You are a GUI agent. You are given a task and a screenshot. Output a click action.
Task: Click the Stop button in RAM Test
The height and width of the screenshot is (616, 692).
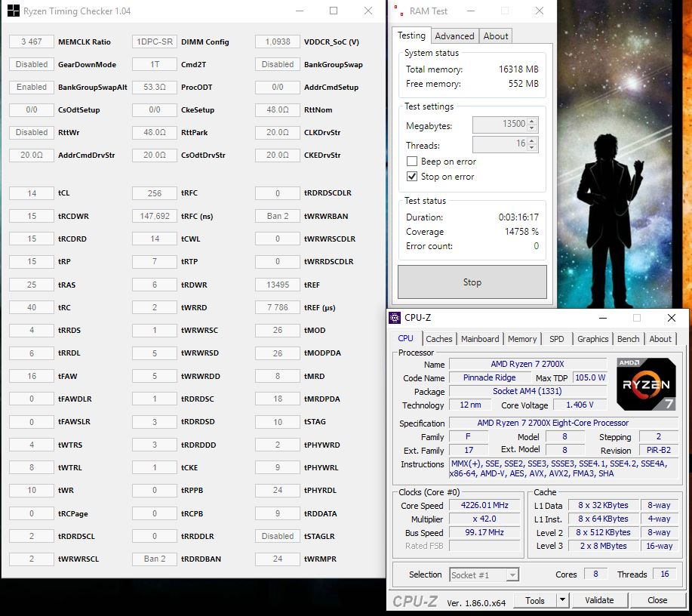[x=472, y=282]
